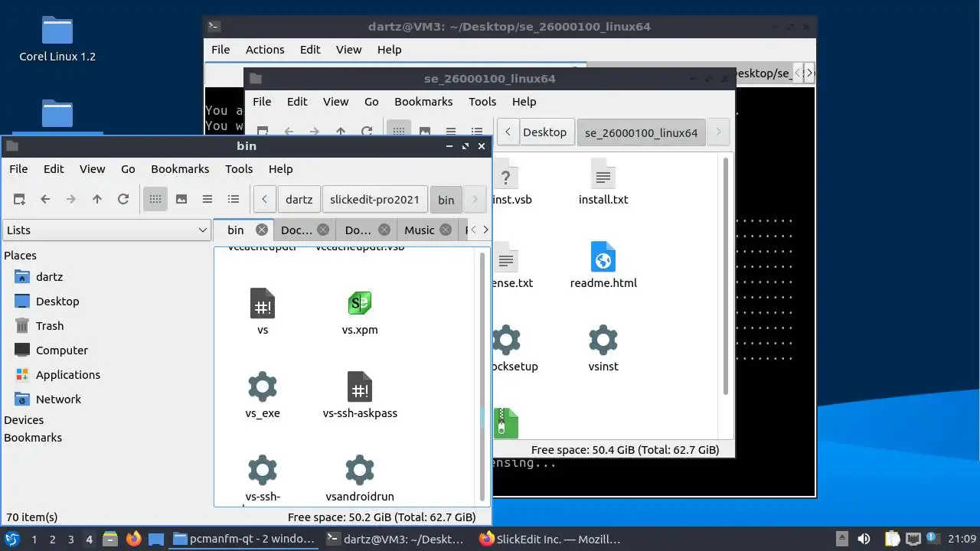980x551 pixels.
Task: Switch bin window to icon view
Action: [x=155, y=199]
